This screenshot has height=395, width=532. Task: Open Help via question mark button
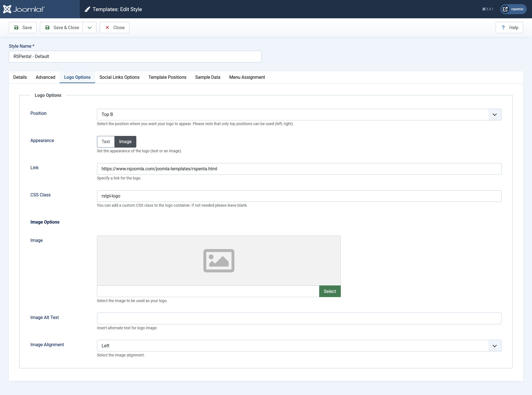tap(509, 27)
